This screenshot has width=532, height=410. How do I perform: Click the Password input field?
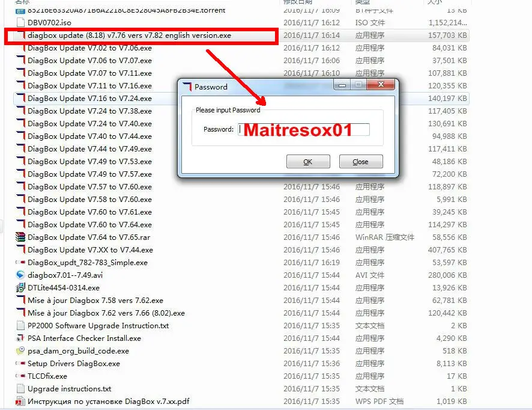tap(304, 129)
